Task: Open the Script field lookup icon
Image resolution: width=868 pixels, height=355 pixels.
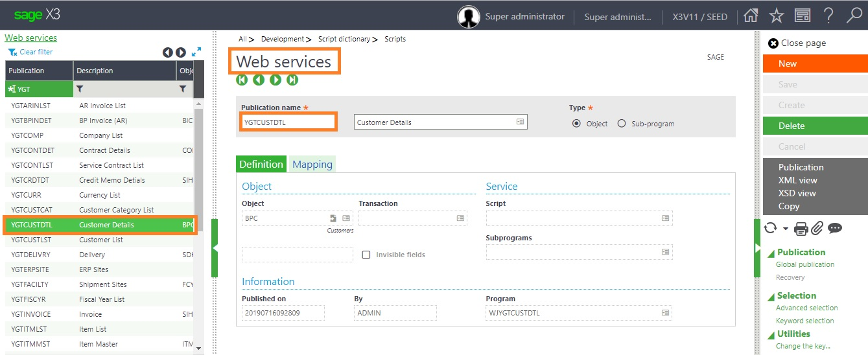Action: tap(665, 218)
